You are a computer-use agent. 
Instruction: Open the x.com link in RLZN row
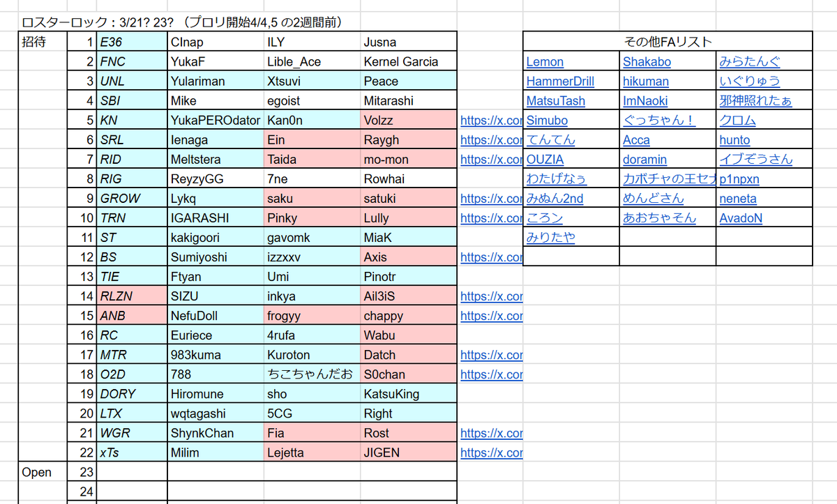click(492, 296)
